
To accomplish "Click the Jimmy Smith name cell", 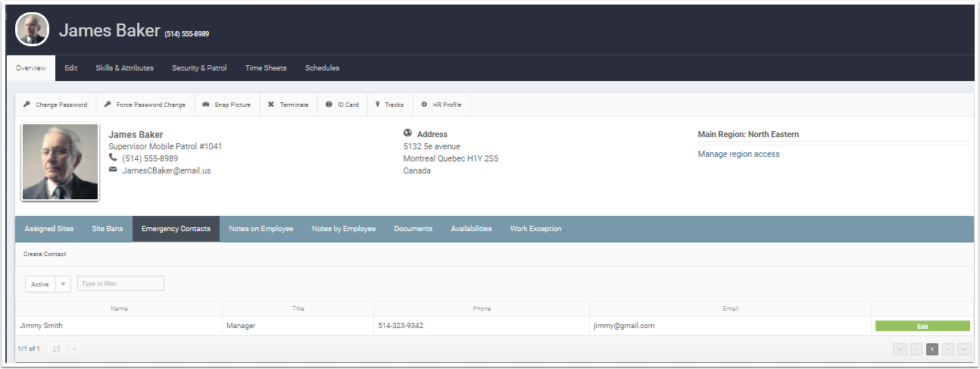I will [119, 326].
